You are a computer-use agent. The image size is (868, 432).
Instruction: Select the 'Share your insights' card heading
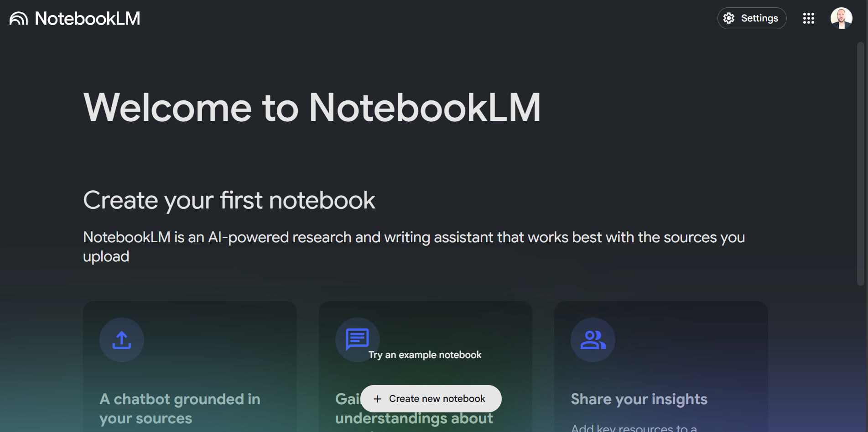[639, 399]
